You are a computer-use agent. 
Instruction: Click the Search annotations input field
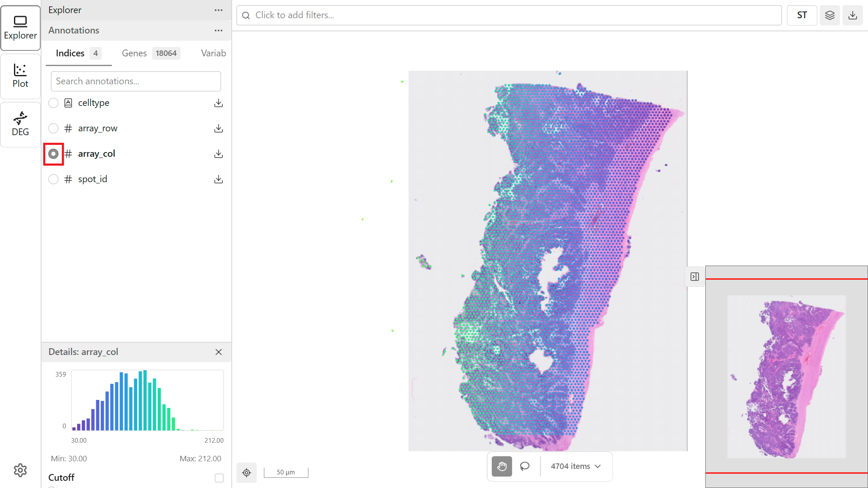click(136, 81)
